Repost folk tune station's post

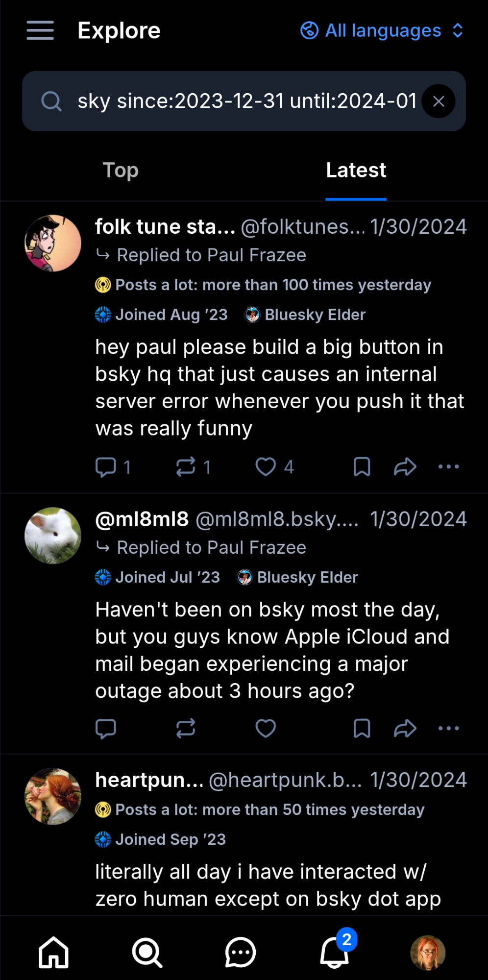186,467
